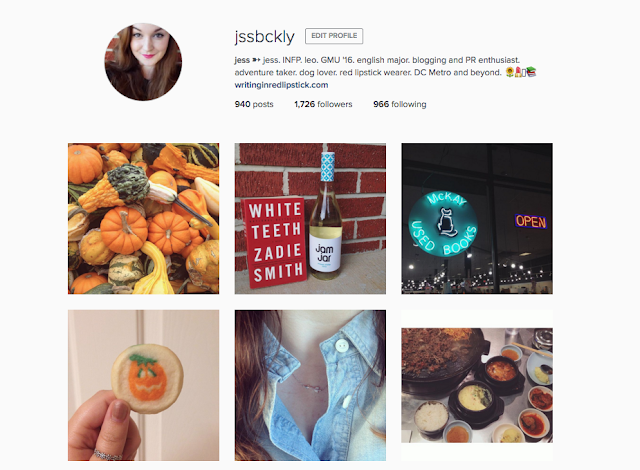Open the Korean food table photo
The image size is (640, 470).
[x=477, y=385]
